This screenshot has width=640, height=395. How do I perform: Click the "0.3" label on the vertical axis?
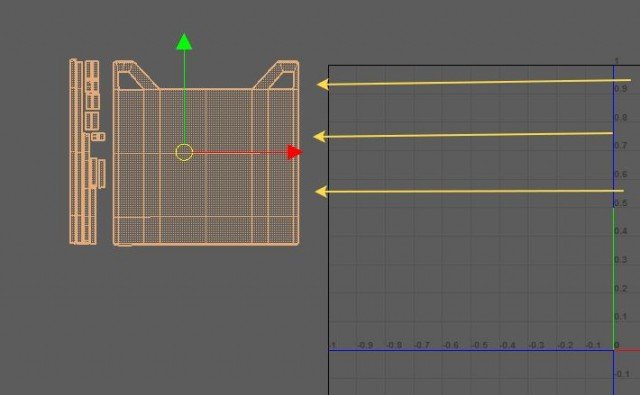tap(621, 260)
